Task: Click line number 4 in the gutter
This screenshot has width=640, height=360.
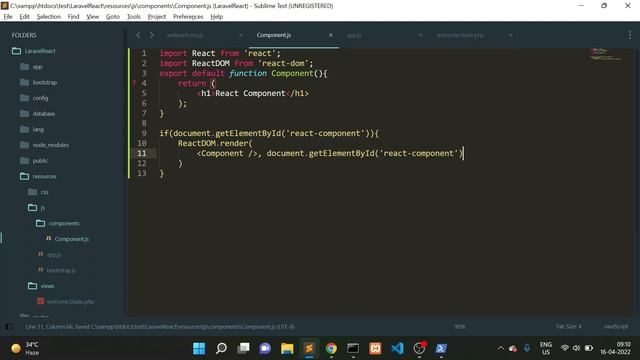Action: 144,83
